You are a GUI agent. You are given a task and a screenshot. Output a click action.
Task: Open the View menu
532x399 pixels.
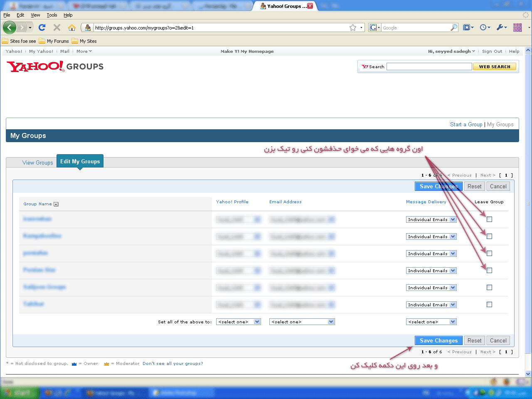pos(35,15)
